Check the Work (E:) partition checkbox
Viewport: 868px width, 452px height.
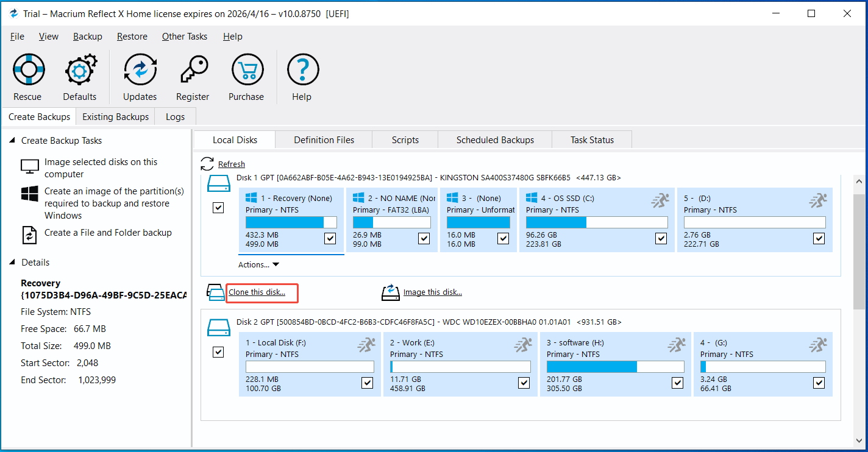pos(524,383)
